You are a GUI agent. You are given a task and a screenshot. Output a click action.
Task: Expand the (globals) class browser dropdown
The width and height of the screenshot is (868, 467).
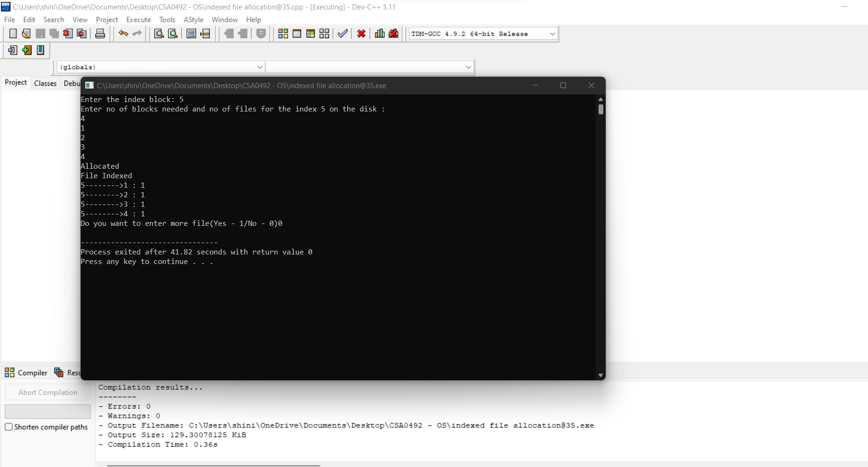[160, 67]
